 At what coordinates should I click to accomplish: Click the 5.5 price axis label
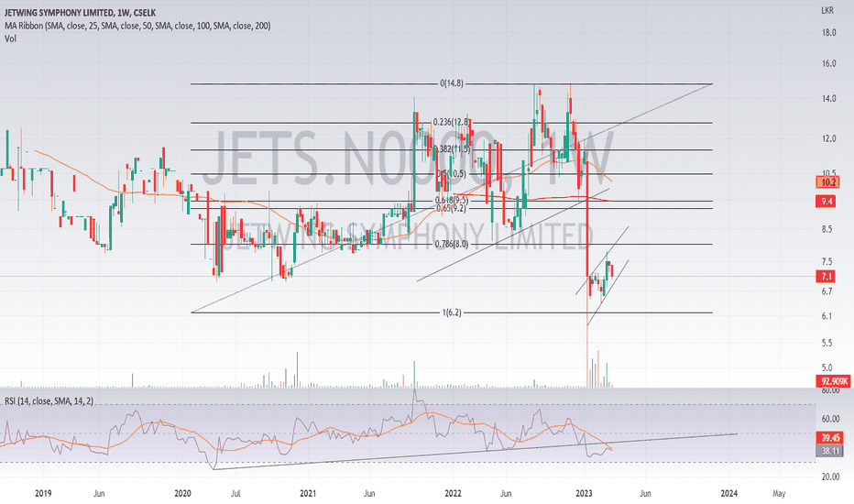pos(827,344)
